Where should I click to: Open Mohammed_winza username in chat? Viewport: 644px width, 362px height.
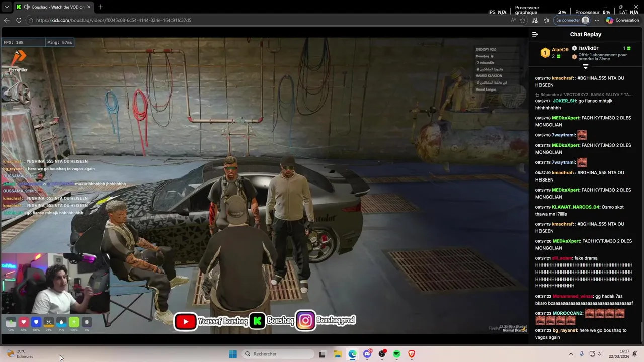(x=573, y=296)
